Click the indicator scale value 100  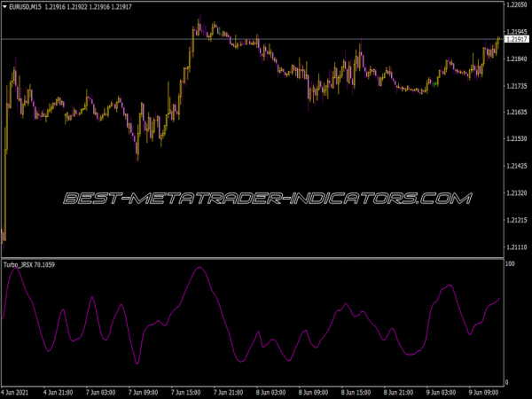(x=510, y=264)
